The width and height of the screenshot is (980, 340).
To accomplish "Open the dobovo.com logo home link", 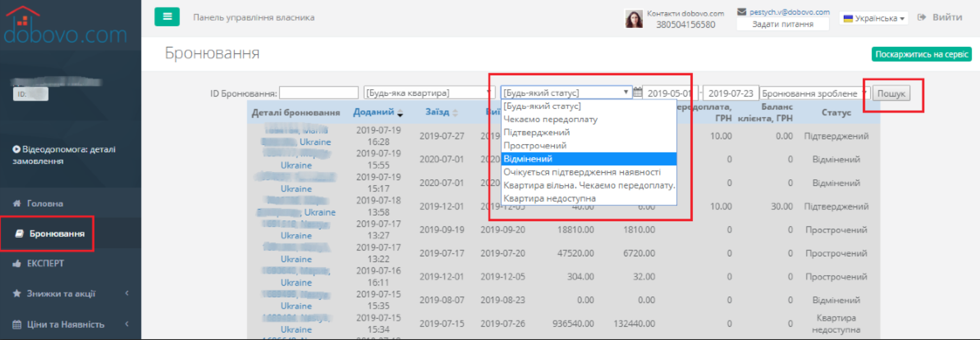I will [65, 25].
